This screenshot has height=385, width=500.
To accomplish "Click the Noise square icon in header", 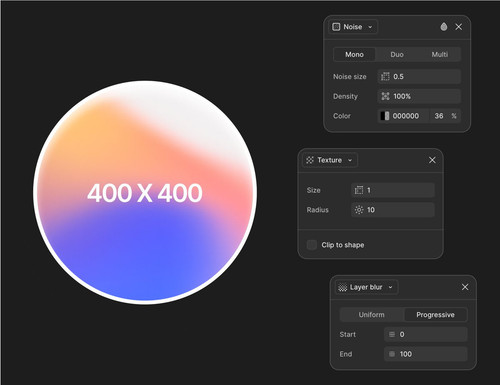I will tap(336, 27).
